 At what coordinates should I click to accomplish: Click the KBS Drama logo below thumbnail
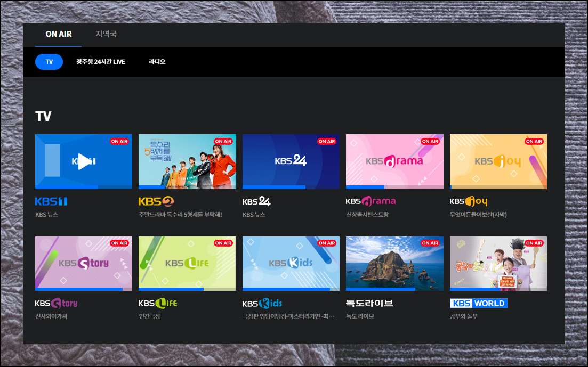(x=370, y=202)
